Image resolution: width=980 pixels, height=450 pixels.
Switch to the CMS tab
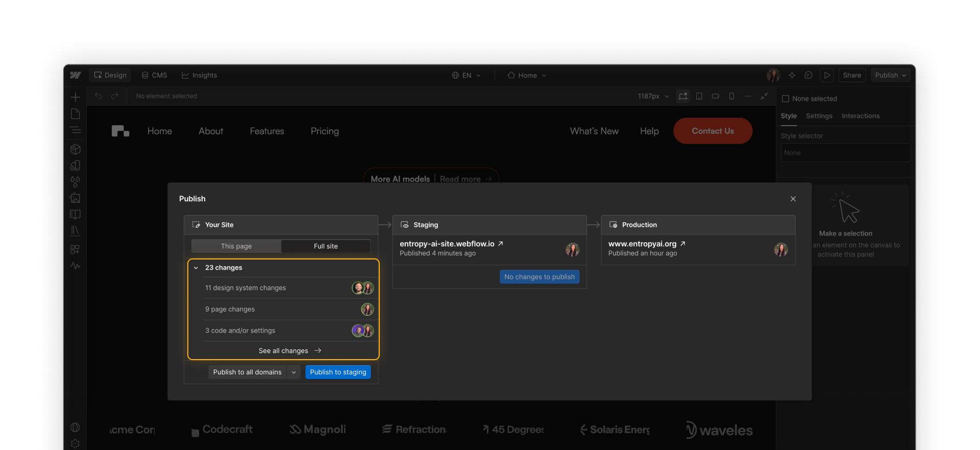click(x=155, y=75)
